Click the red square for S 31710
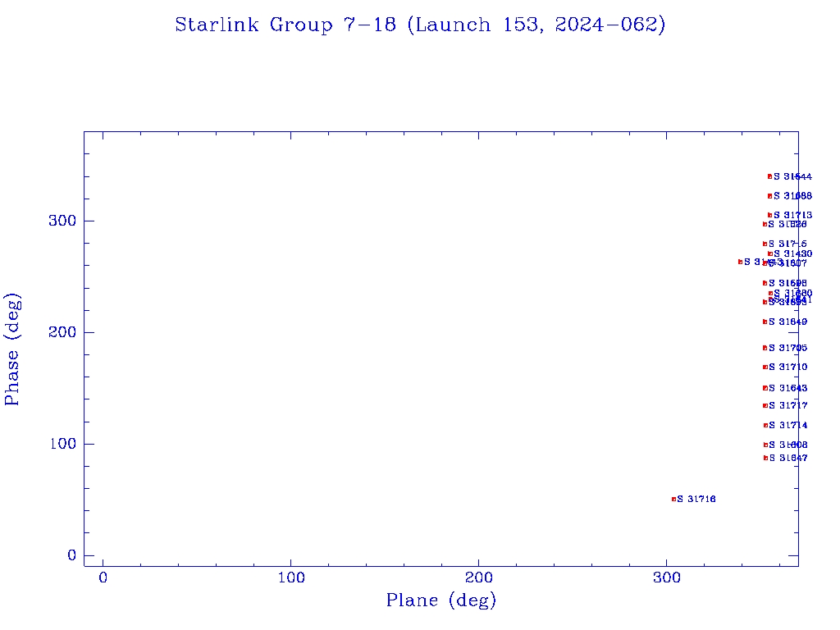The image size is (840, 630). [765, 367]
